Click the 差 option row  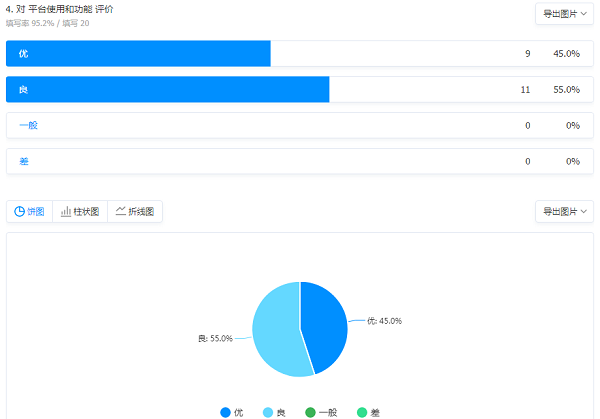tap(300, 162)
